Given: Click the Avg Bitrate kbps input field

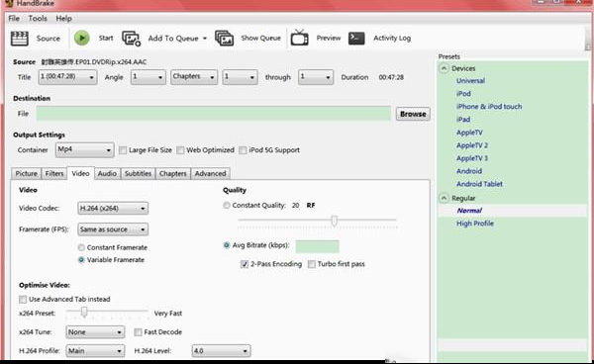Looking at the screenshot, I should (317, 246).
